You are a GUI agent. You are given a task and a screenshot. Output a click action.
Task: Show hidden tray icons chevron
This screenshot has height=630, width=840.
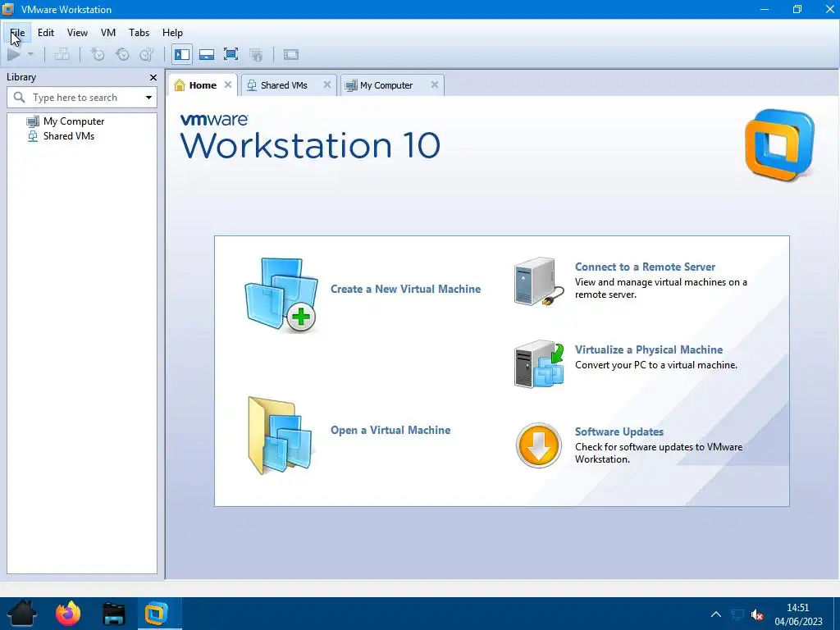715,614
